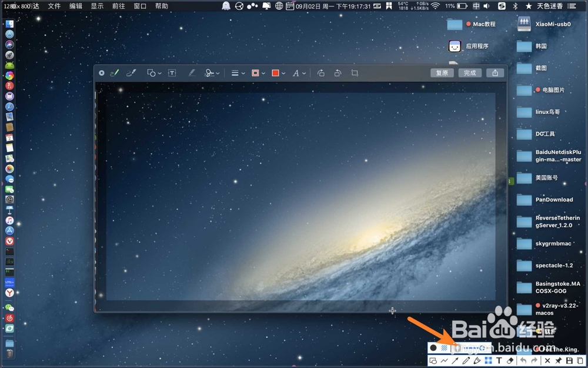Click redo arrow in screenshot toolbar
Viewport: 588px width, 368px height.
tap(534, 361)
